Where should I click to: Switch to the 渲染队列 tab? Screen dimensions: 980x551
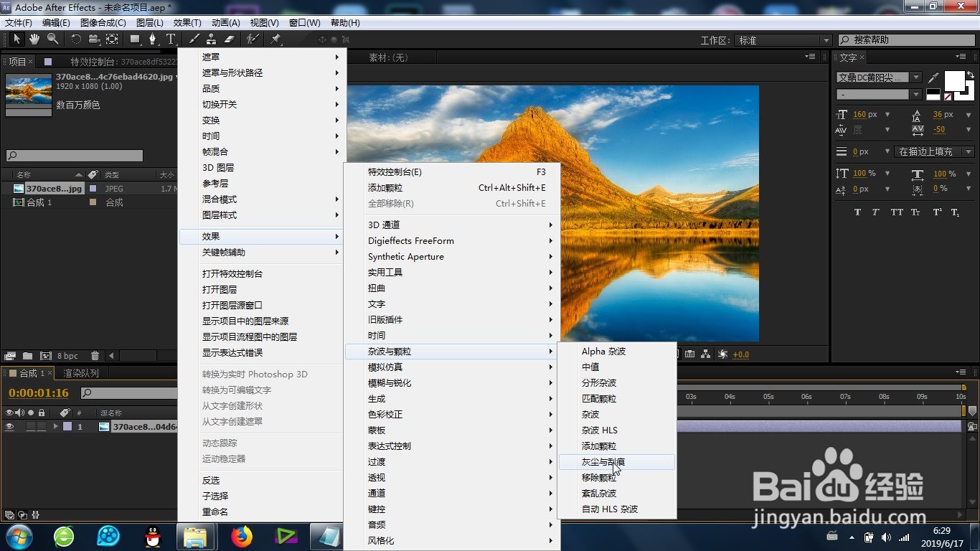tap(81, 373)
